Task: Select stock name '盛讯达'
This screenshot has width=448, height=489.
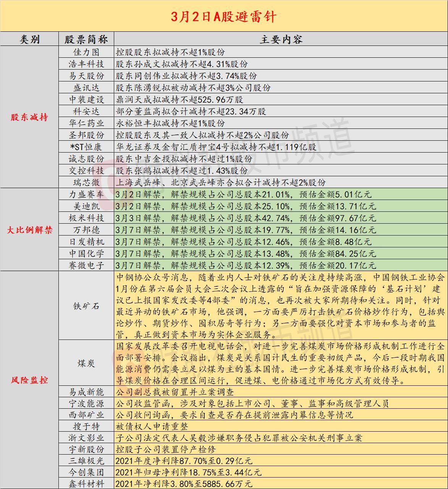Action: pos(86,88)
